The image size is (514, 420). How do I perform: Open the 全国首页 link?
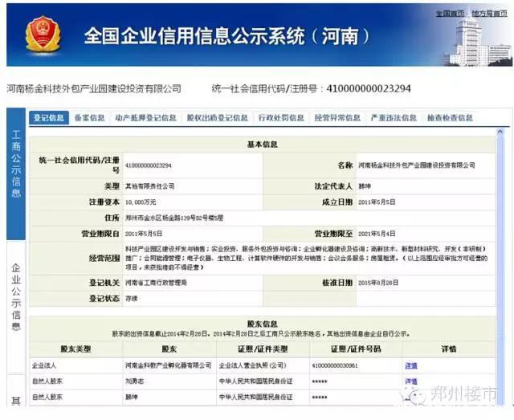point(450,14)
